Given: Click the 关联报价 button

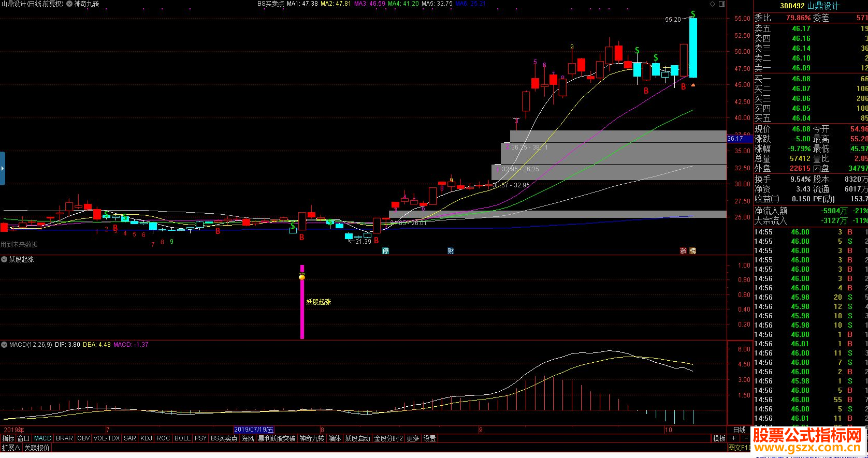Looking at the screenshot, I should tap(37, 448).
